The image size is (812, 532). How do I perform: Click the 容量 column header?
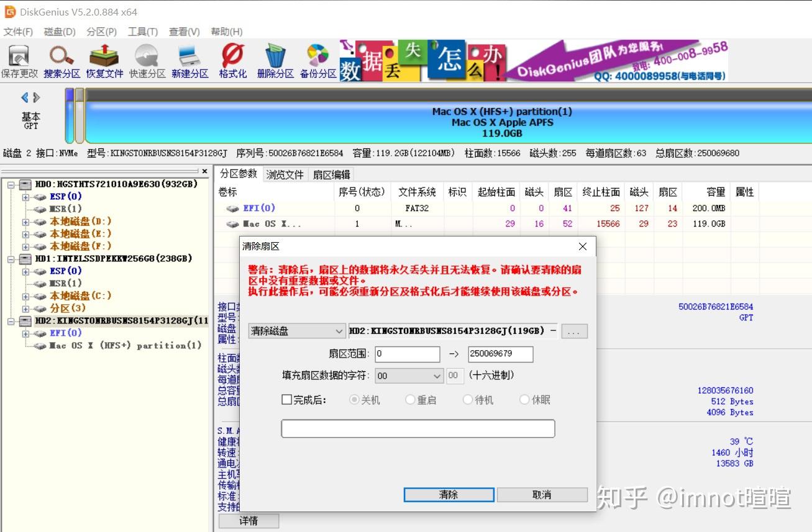706,192
